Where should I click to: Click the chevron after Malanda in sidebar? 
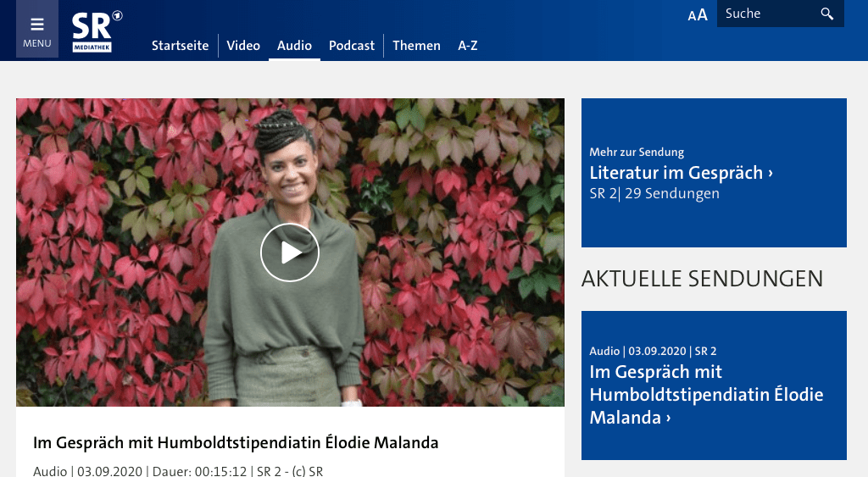coord(669,419)
